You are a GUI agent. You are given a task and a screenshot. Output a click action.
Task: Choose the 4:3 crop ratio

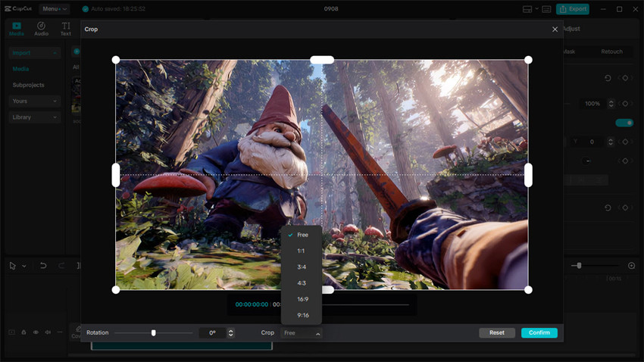pos(301,282)
